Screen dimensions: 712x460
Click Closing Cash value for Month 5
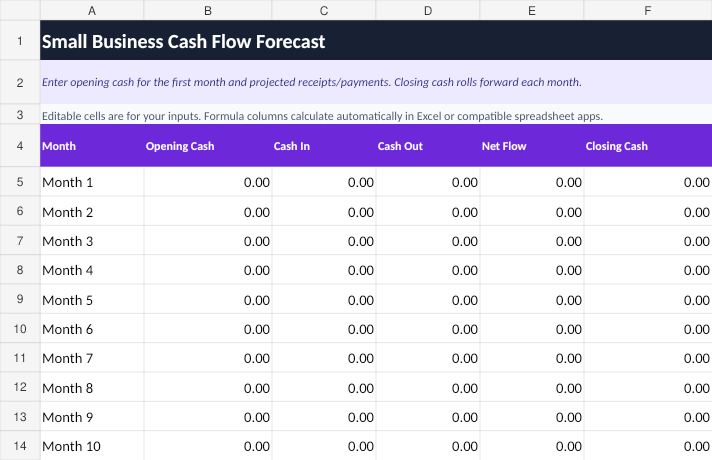coord(648,300)
